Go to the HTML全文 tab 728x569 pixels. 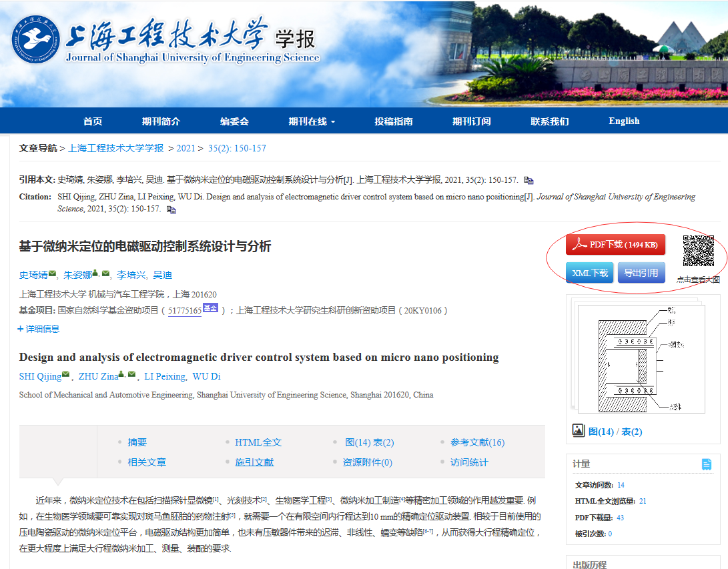click(x=258, y=442)
